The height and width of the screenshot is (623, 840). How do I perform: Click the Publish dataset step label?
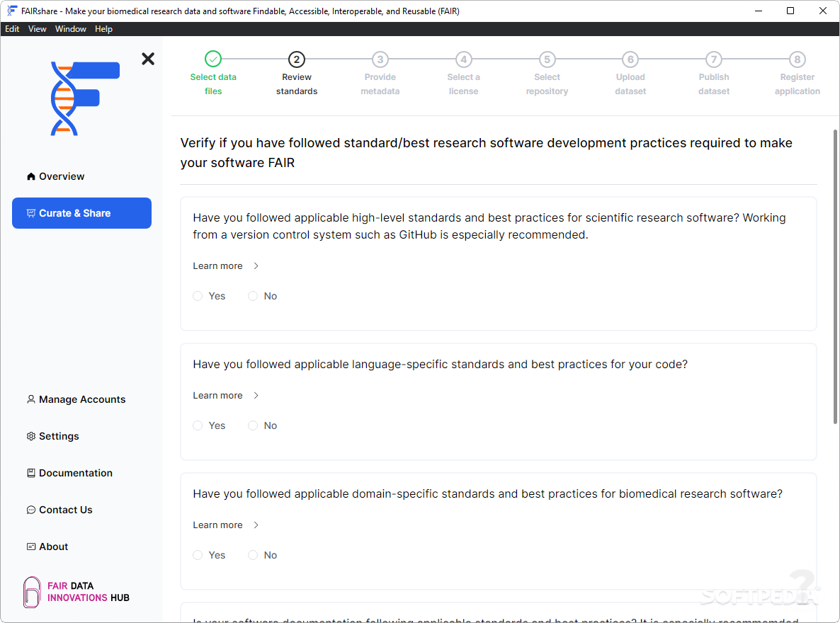(x=714, y=84)
